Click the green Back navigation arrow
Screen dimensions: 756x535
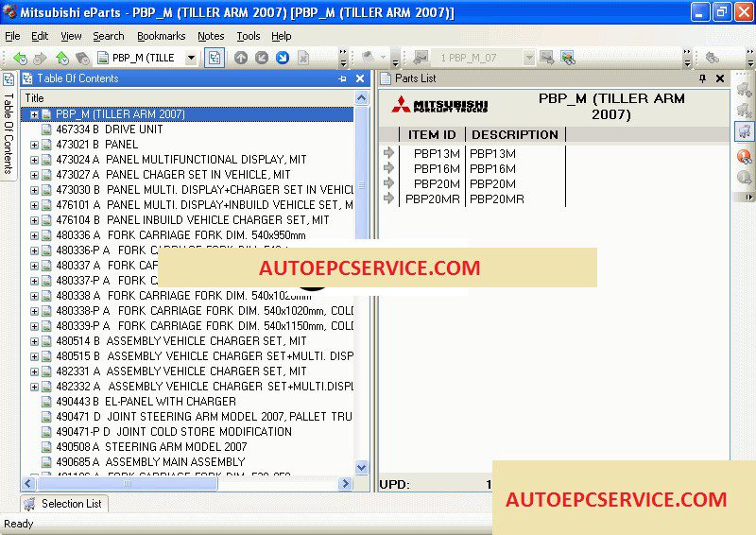[x=20, y=59]
